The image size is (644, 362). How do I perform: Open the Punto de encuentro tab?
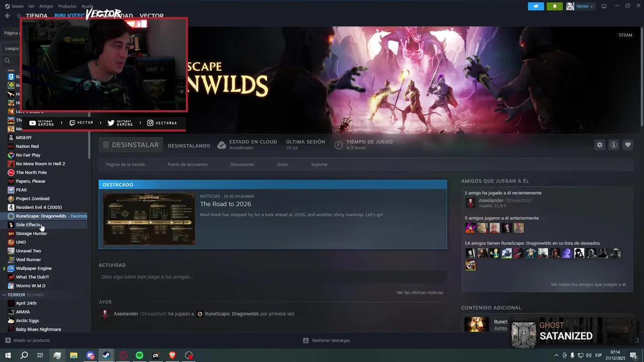[x=188, y=164]
